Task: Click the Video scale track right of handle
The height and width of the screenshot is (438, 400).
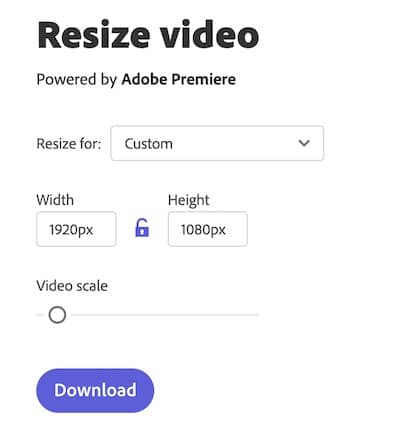Action: (165, 315)
